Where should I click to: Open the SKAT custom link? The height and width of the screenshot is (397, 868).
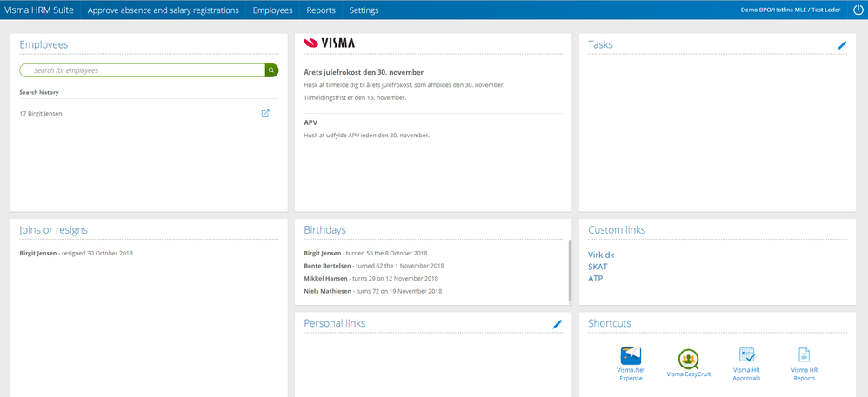[598, 267]
